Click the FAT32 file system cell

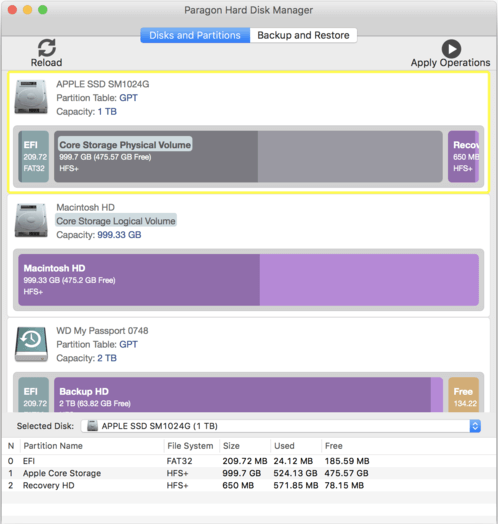point(179,461)
